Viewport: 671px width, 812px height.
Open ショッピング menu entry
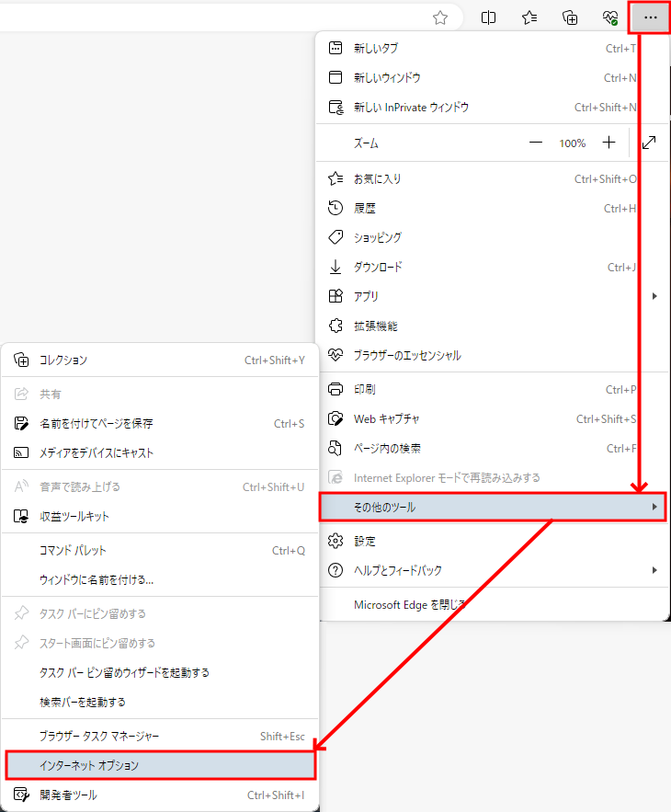[x=492, y=237]
